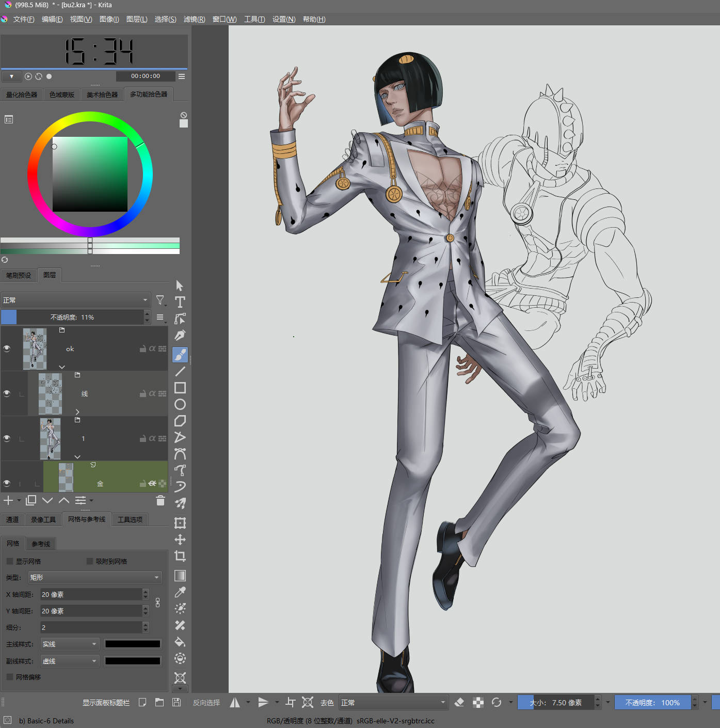Collapse the 'ok' group layer
The height and width of the screenshot is (728, 720).
click(62, 367)
